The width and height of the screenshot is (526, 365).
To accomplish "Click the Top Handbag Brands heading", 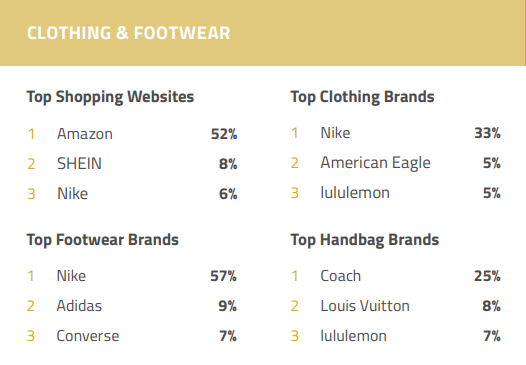I will point(365,240).
